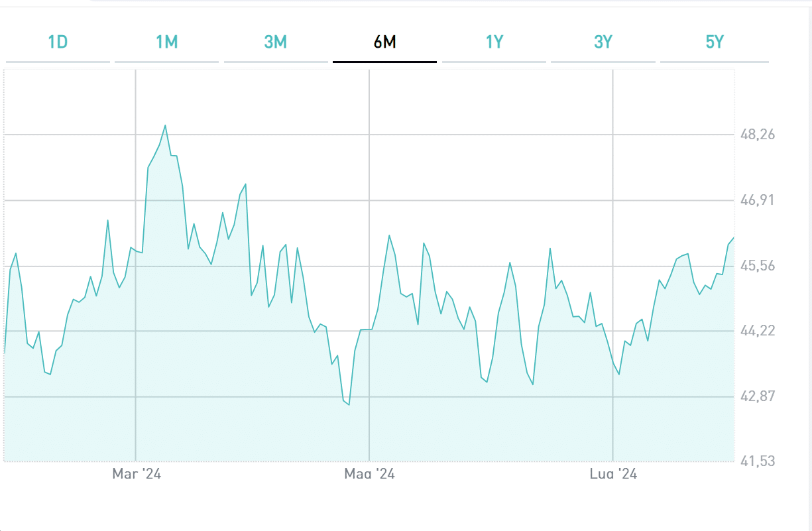
Task: Select the 45,56 y-axis value
Action: point(758,266)
